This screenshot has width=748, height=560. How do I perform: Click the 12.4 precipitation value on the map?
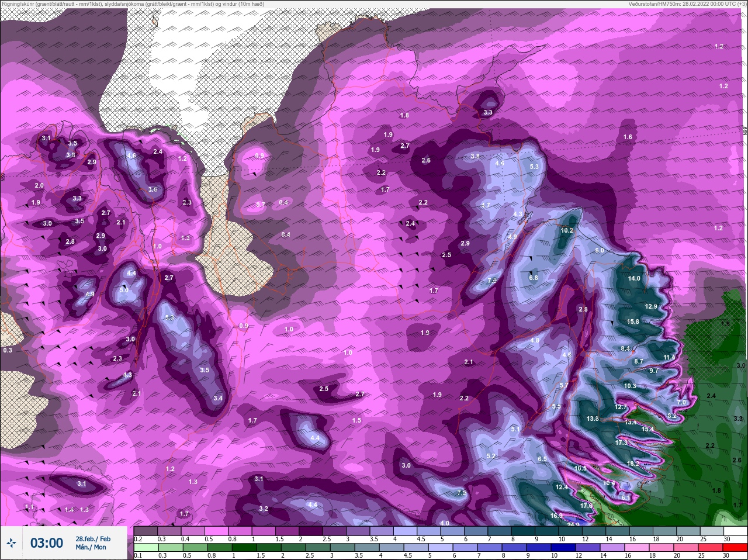click(562, 487)
